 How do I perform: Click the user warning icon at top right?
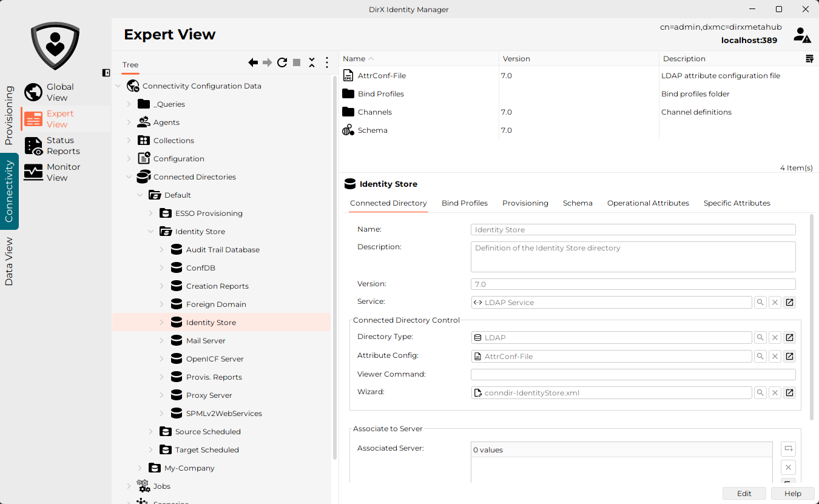[801, 35]
